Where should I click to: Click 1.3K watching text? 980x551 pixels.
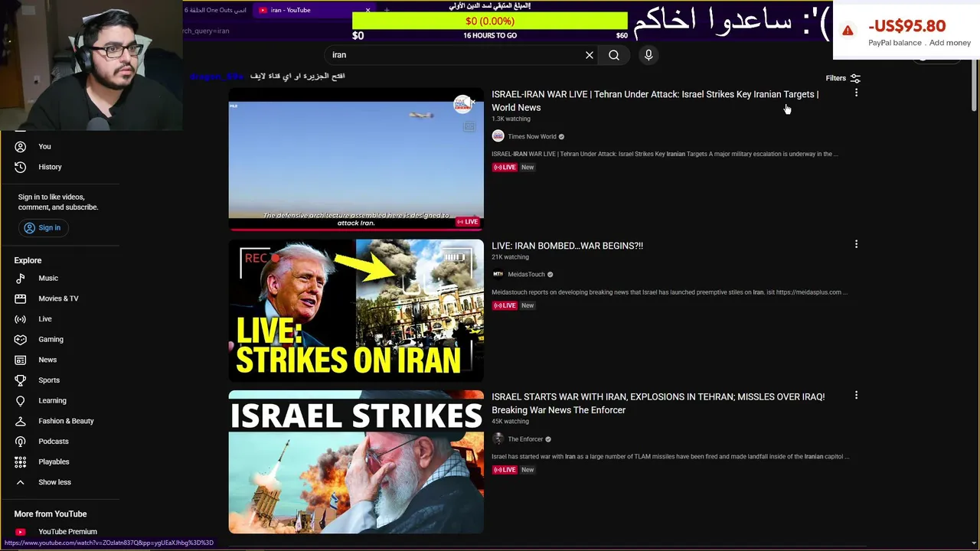(x=511, y=119)
